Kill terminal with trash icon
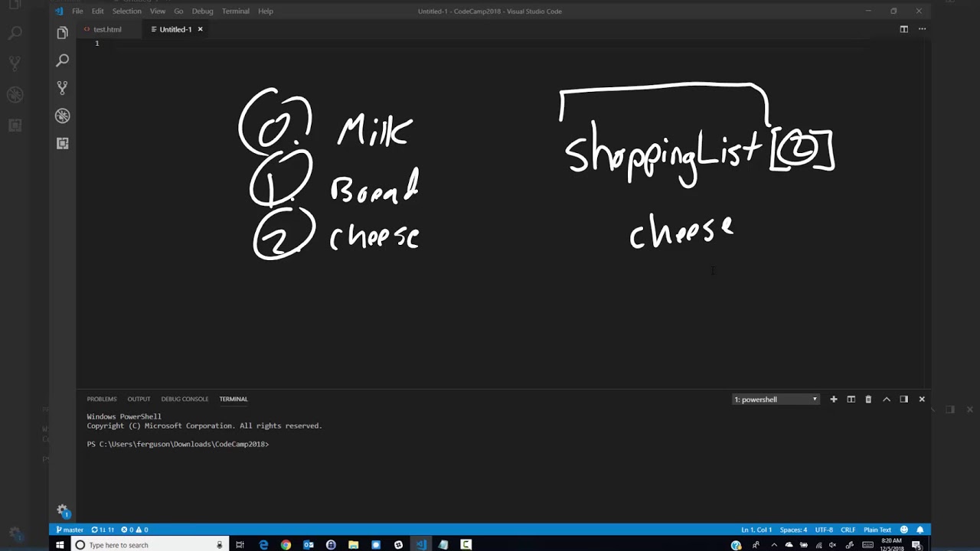 point(868,399)
